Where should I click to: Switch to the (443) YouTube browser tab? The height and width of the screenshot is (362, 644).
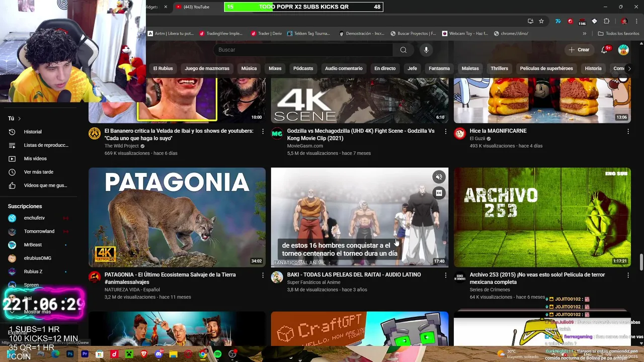click(196, 7)
